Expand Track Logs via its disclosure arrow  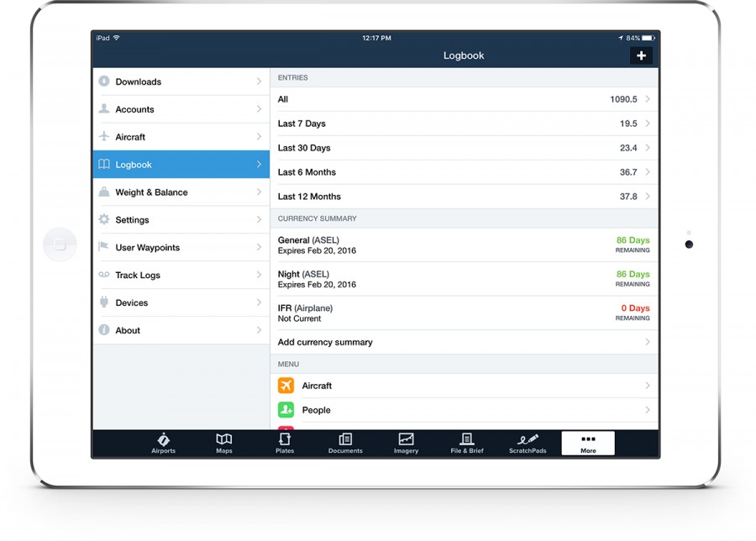click(260, 275)
